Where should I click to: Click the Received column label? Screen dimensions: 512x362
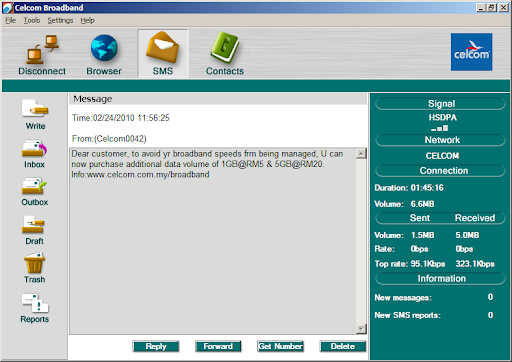point(475,218)
